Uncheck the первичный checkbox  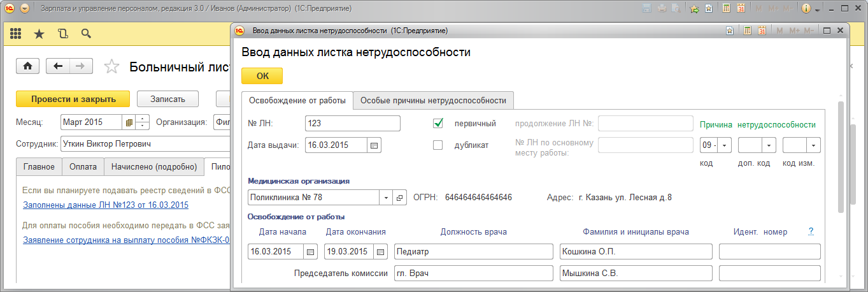[438, 124]
